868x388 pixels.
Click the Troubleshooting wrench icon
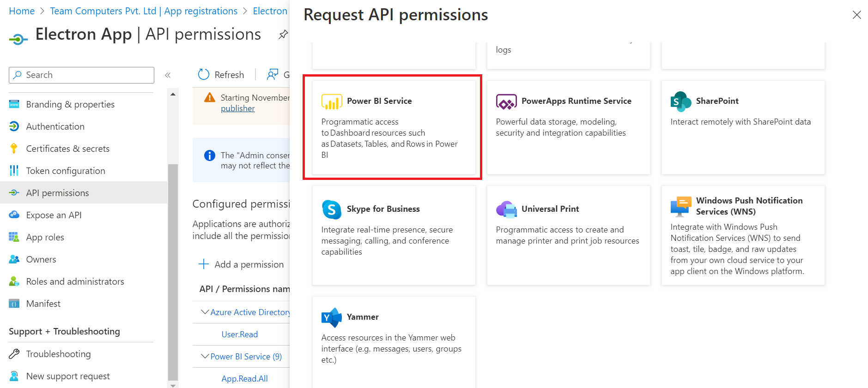(14, 354)
